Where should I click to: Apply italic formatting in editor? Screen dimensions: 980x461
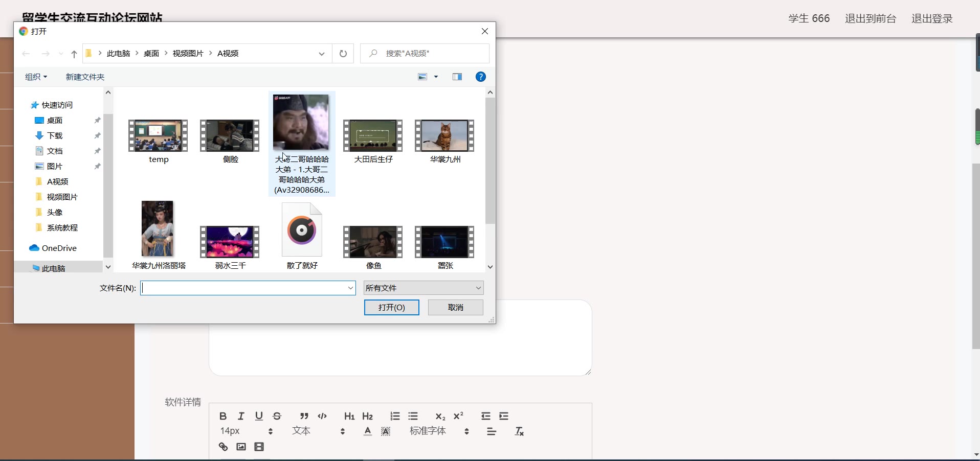tap(241, 416)
